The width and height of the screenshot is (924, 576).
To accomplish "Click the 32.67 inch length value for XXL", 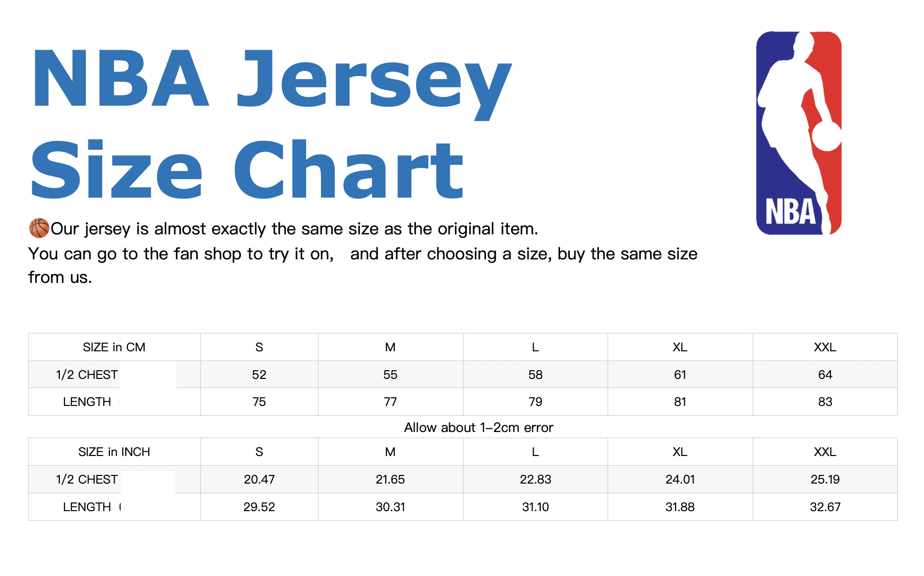I will [825, 507].
